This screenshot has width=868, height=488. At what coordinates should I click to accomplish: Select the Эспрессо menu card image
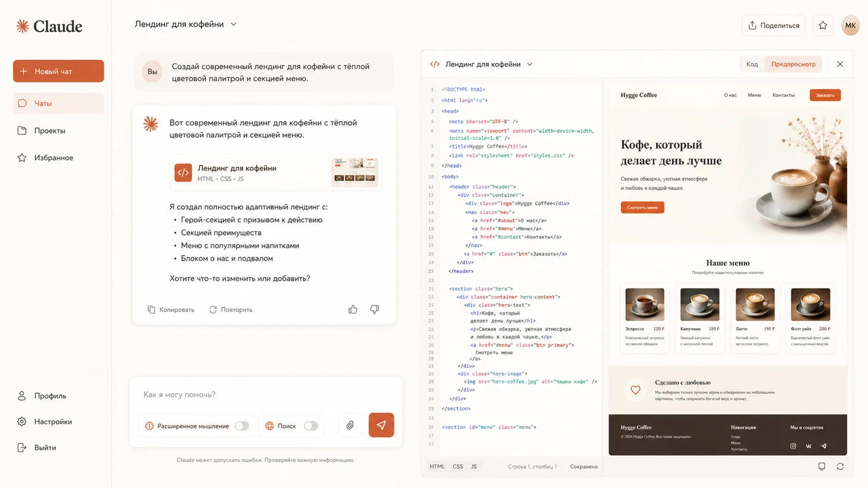(645, 304)
